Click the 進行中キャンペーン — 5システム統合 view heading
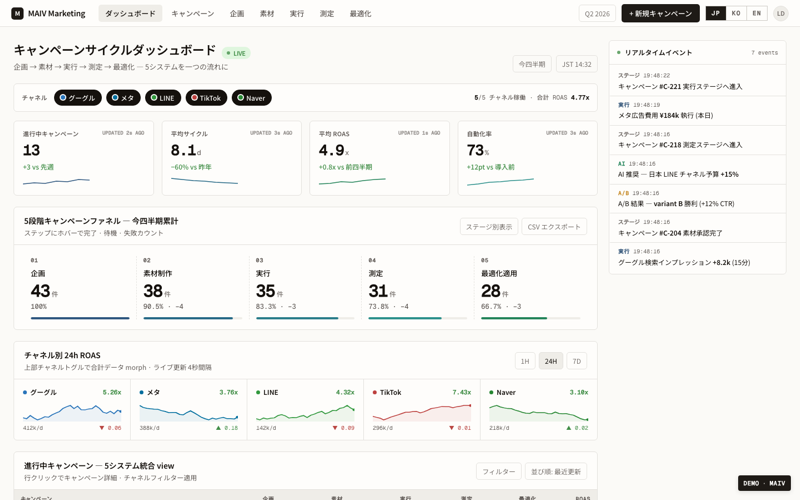Screen dimensions: 800x500 click(99, 466)
